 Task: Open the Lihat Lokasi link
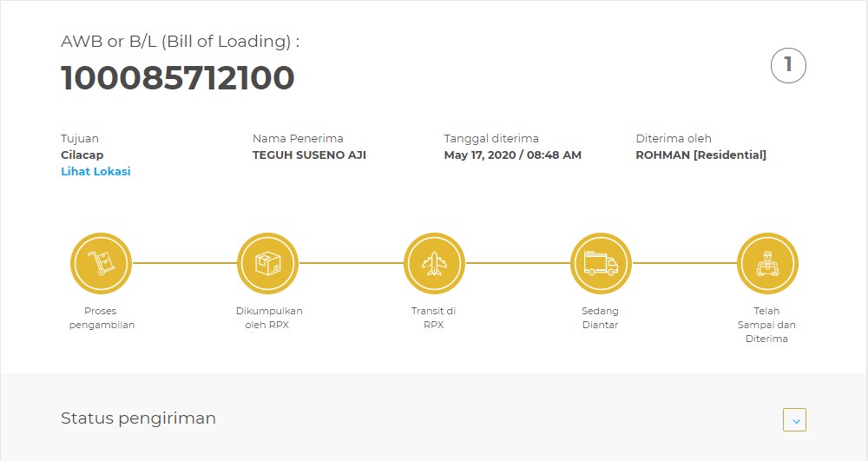coord(95,171)
